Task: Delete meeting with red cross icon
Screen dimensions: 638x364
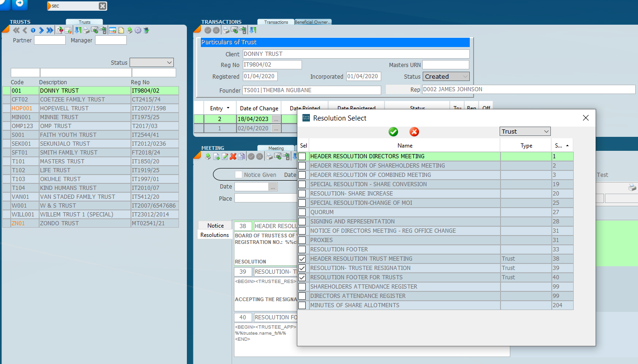Action: 233,156
